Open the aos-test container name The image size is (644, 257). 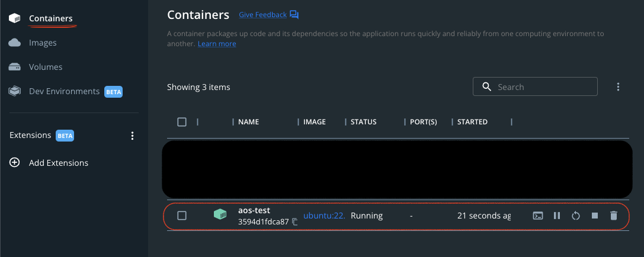[254, 210]
